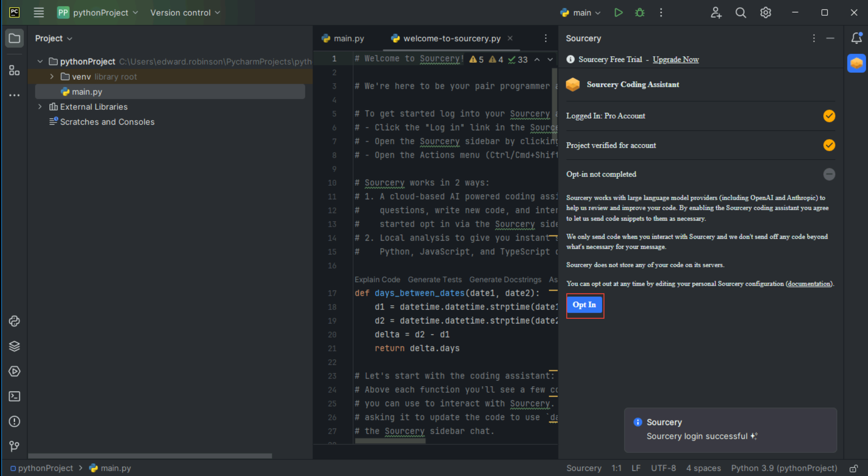This screenshot has width=868, height=476.
Task: Click the editor horizontal scrollbar
Action: (x=390, y=441)
